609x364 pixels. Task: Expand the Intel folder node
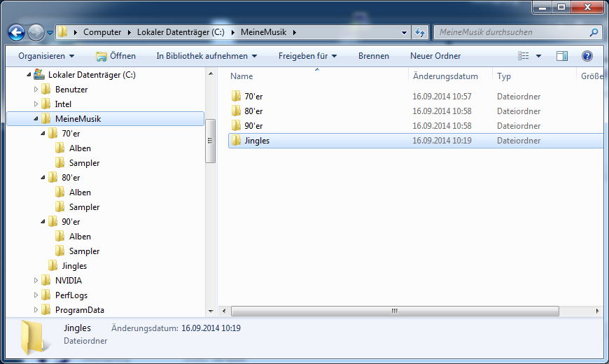(36, 104)
